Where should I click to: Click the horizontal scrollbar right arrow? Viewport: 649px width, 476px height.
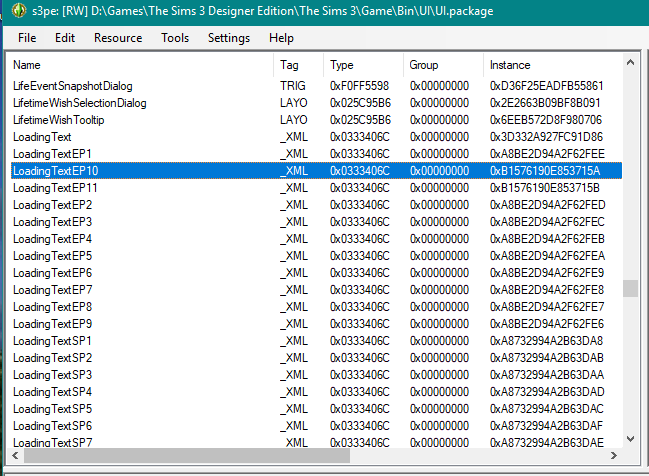click(614, 456)
